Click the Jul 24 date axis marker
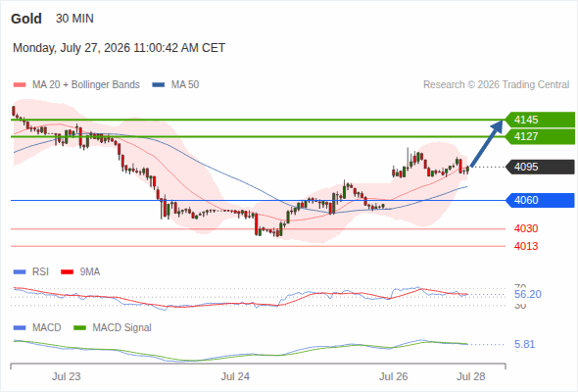578x392 pixels. tap(235, 376)
